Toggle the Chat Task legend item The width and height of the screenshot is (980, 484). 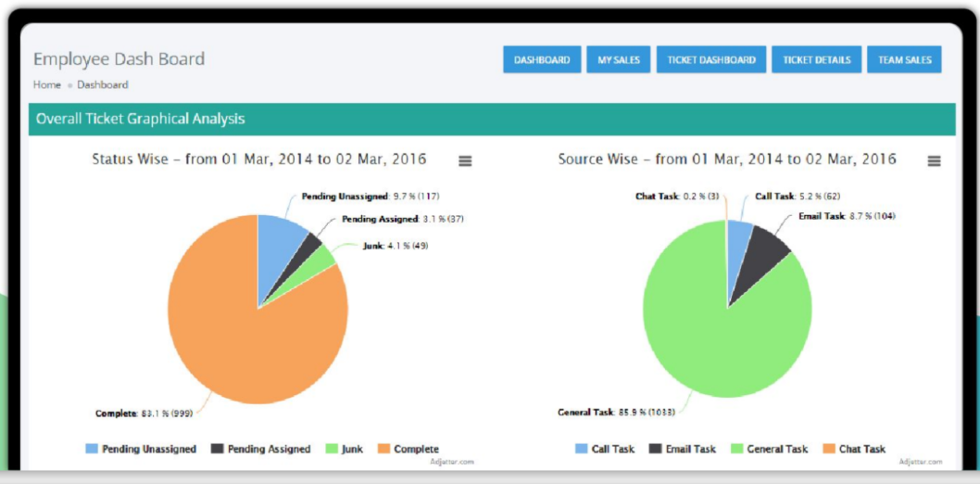point(854,449)
